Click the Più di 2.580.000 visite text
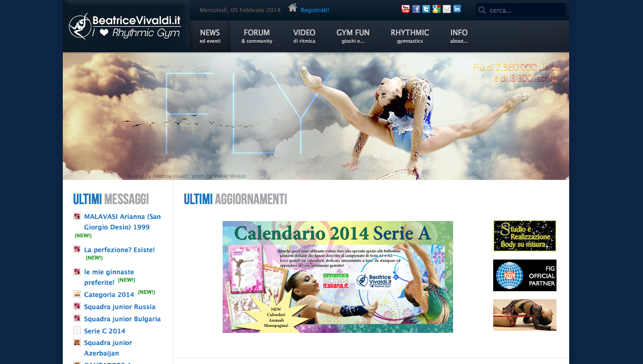The height and width of the screenshot is (364, 643). pos(516,68)
